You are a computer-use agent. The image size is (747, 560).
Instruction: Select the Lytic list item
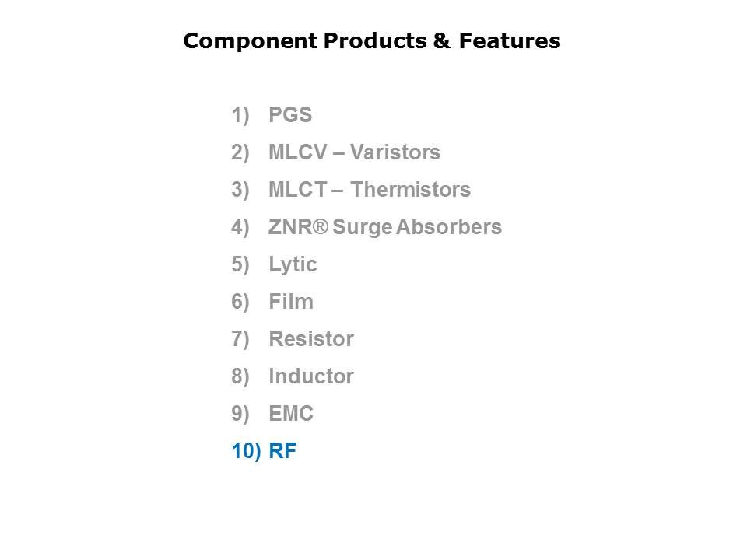click(x=293, y=265)
